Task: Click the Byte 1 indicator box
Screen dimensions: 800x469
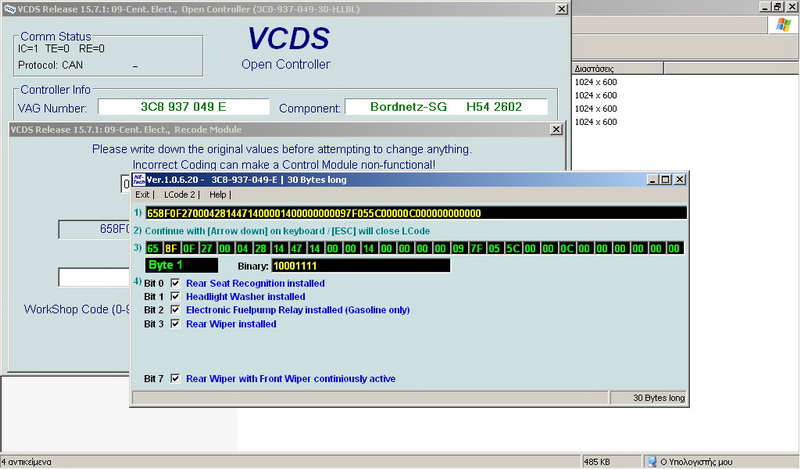Action: 182,265
